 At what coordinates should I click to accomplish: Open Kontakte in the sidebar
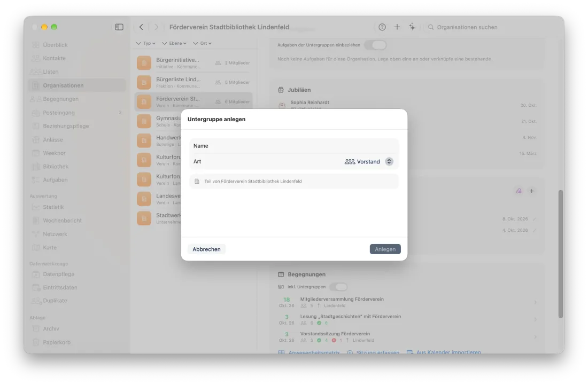(77, 58)
